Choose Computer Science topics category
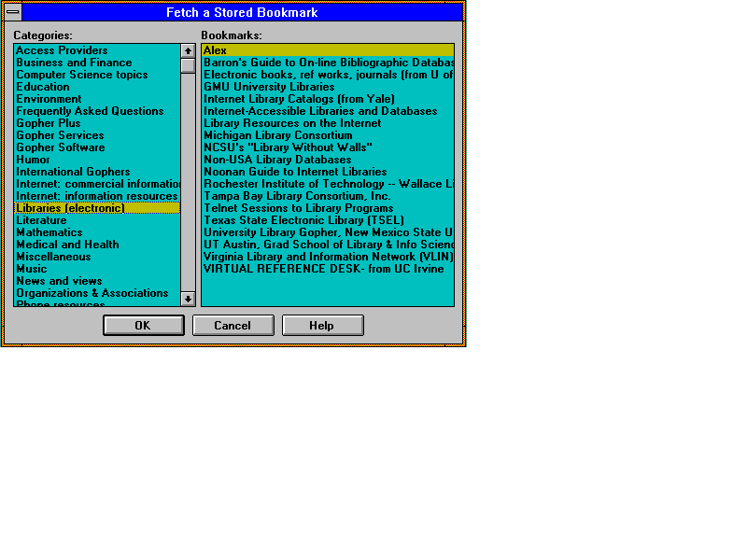Screen dimensions: 747x560 pos(97,75)
